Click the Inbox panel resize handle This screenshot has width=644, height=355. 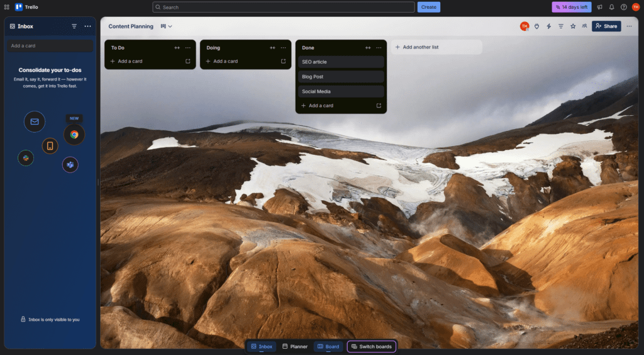tap(98, 183)
